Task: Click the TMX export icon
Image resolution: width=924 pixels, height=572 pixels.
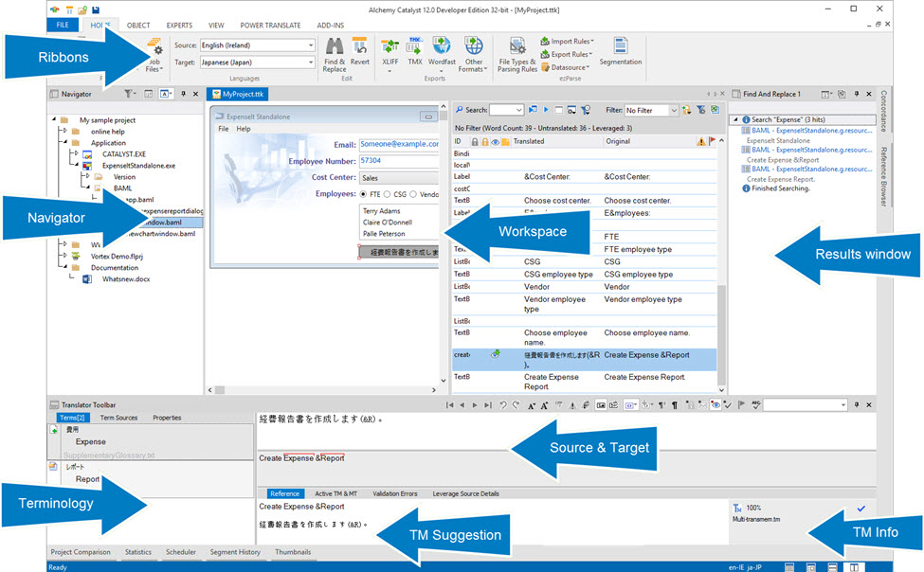Action: coord(415,51)
